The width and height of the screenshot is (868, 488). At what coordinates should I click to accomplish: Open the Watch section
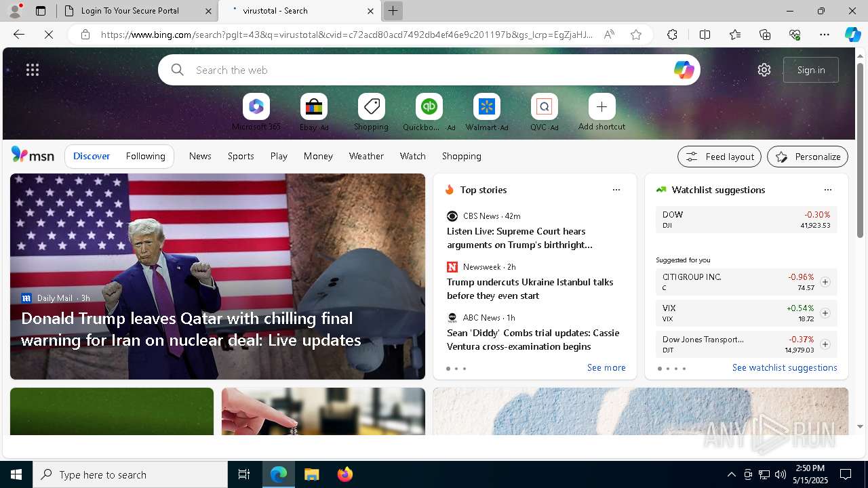coord(413,156)
